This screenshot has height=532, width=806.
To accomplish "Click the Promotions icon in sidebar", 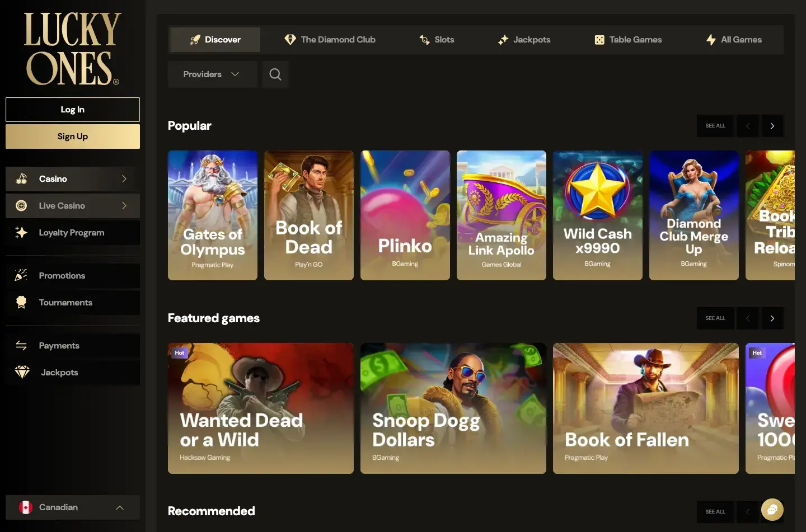I will click(21, 275).
